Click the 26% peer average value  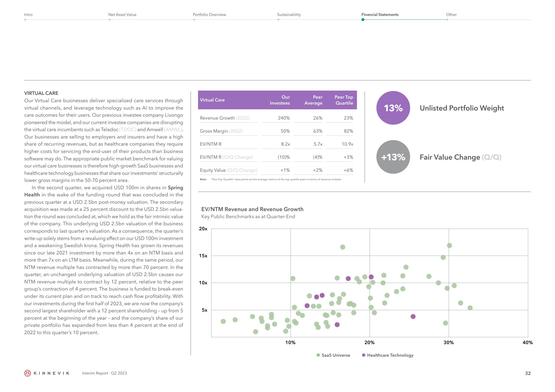318,118
